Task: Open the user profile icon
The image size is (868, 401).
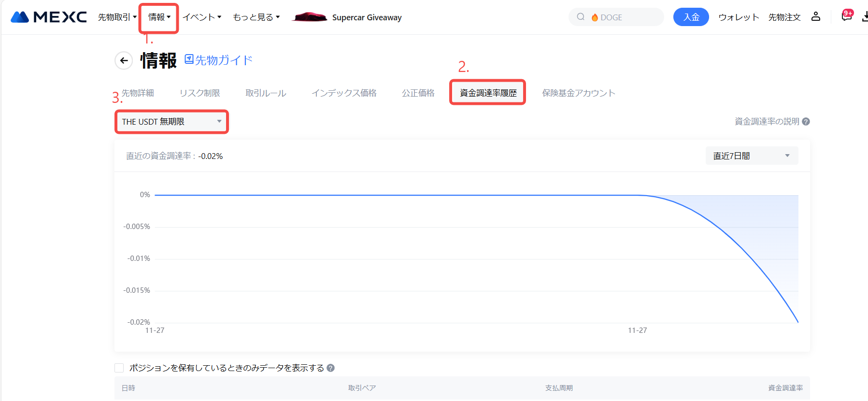Action: pyautogui.click(x=815, y=16)
